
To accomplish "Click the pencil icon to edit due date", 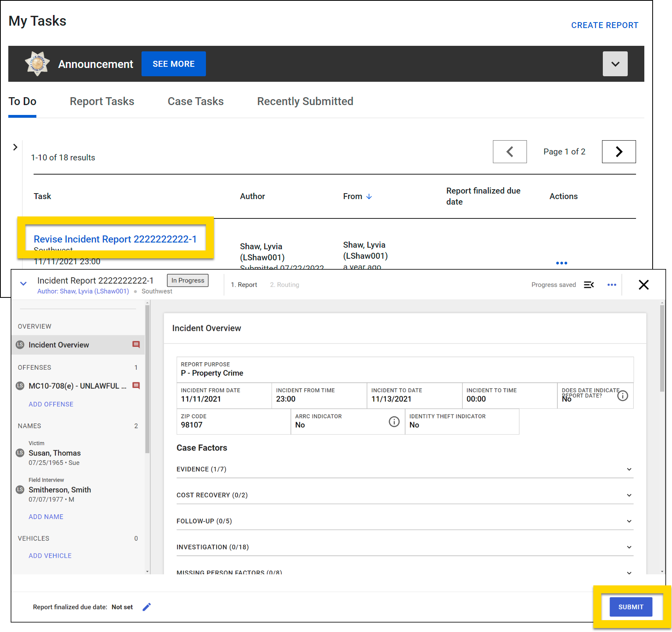I will pyautogui.click(x=147, y=607).
